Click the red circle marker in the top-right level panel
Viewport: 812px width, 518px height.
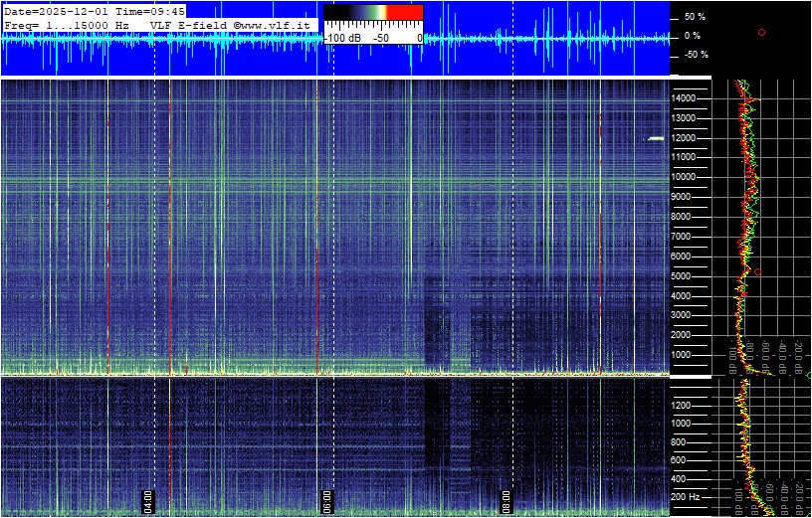(x=761, y=33)
